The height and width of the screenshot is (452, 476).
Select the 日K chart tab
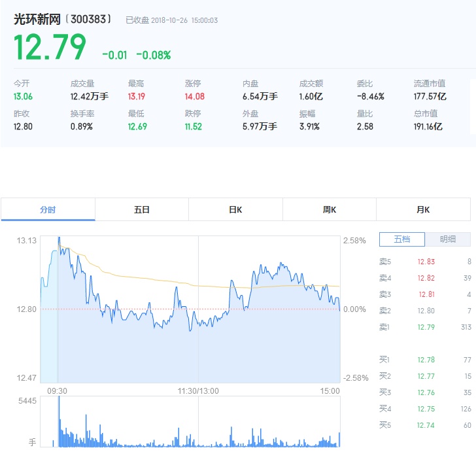point(235,209)
